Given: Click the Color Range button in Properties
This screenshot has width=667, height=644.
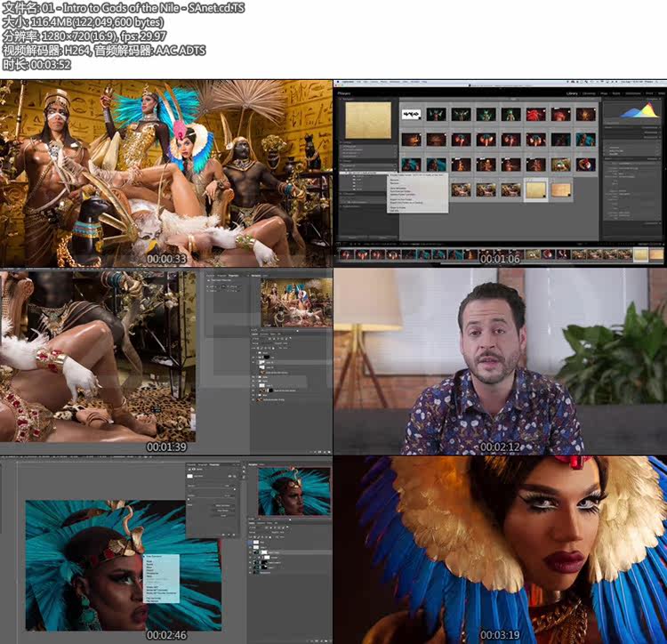Looking at the screenshot, I should 223,511.
